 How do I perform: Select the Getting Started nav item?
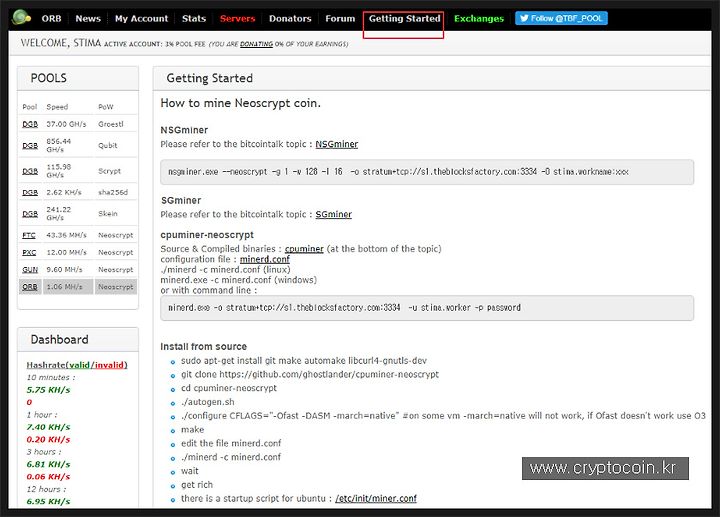[405, 18]
